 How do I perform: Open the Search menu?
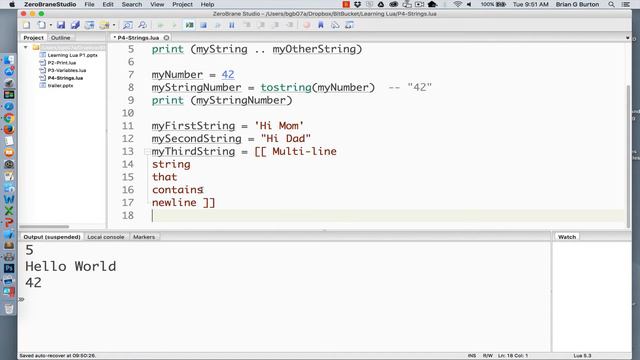[x=132, y=4]
